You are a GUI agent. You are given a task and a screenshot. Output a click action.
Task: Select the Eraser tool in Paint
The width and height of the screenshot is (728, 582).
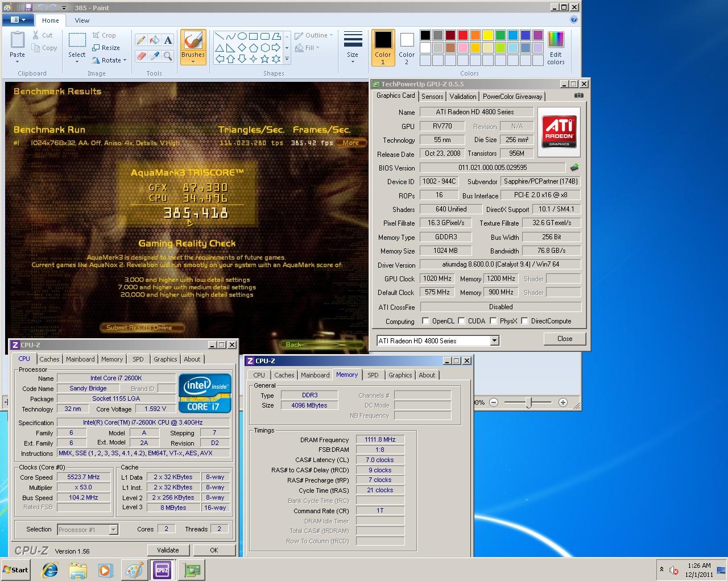point(140,56)
